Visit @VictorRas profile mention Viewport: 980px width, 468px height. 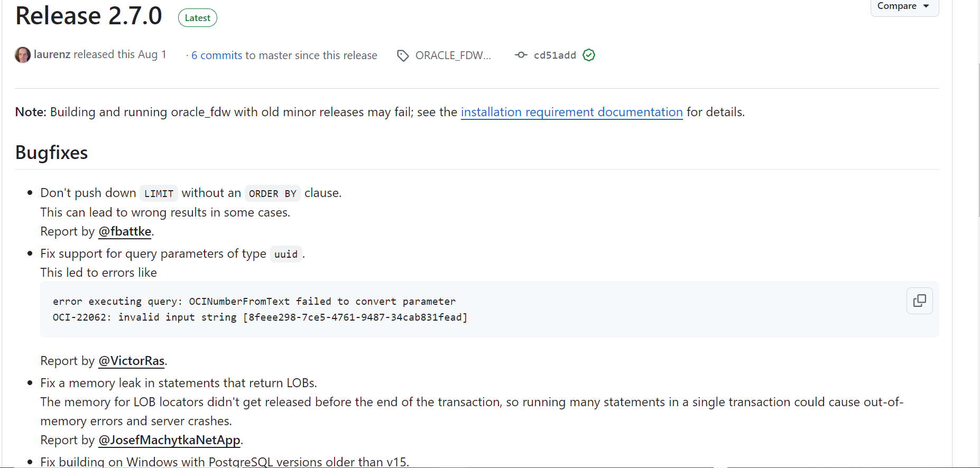point(132,361)
